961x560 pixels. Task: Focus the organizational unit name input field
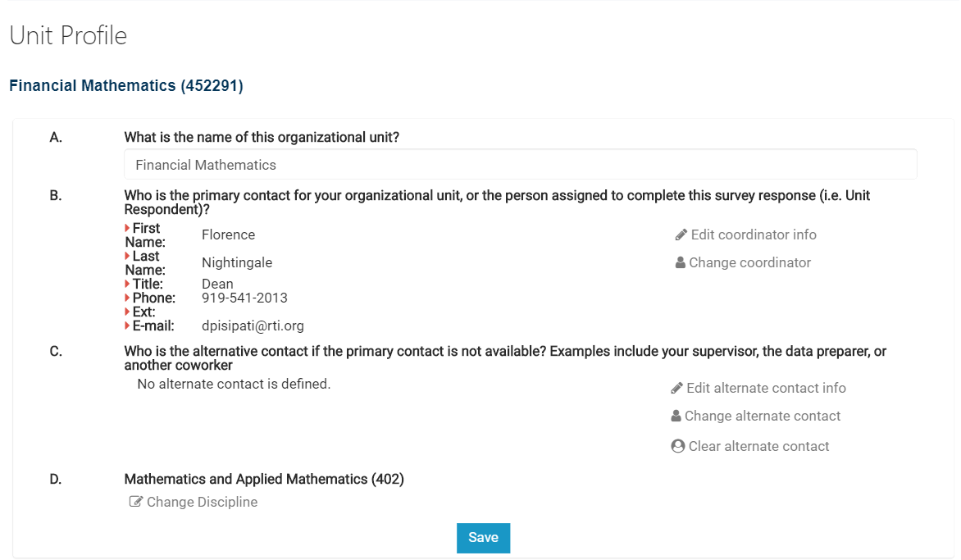(x=520, y=165)
